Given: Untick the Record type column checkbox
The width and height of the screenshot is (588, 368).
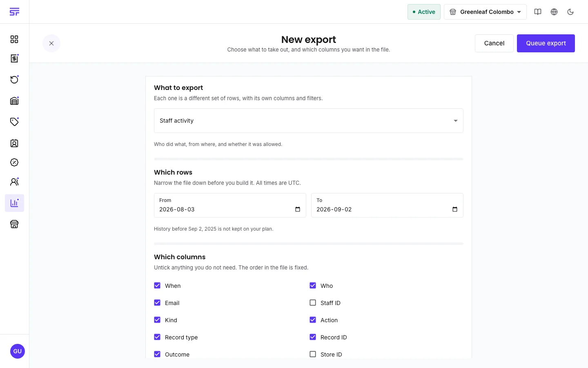Looking at the screenshot, I should pos(157,337).
